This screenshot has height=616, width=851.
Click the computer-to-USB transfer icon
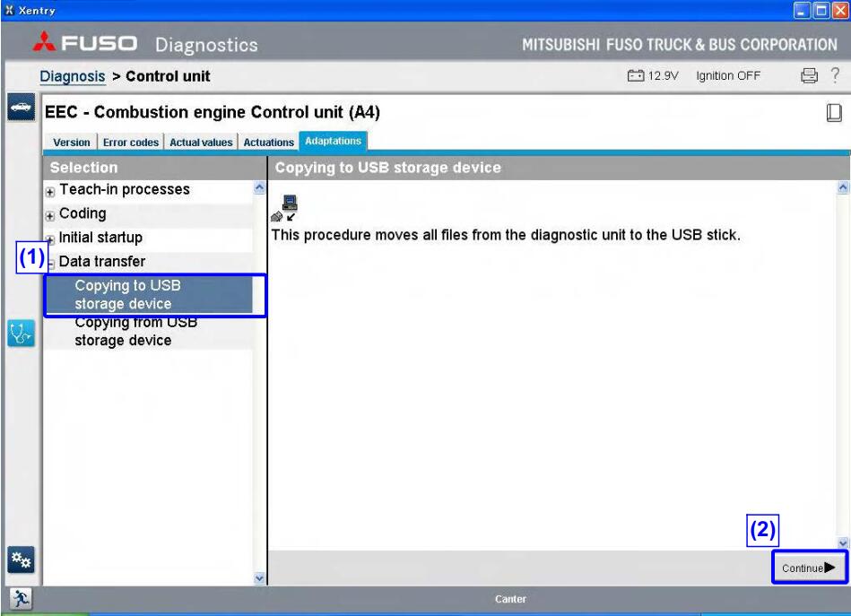[285, 208]
